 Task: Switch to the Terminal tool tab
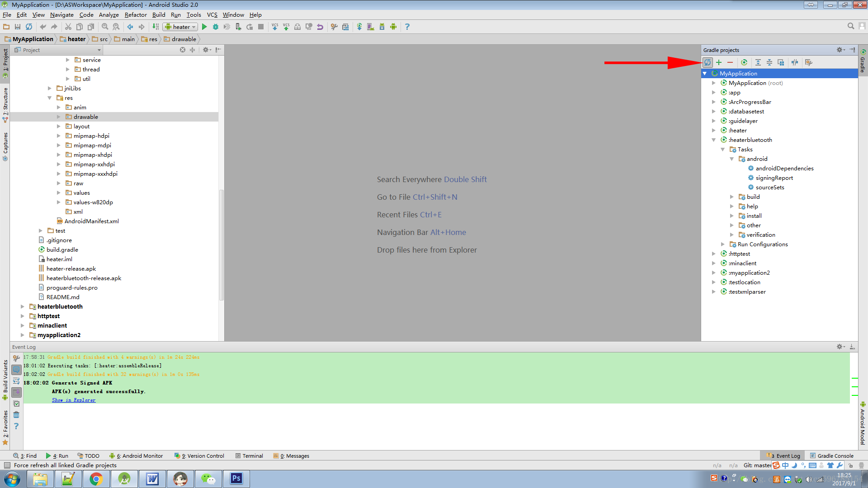pyautogui.click(x=249, y=455)
